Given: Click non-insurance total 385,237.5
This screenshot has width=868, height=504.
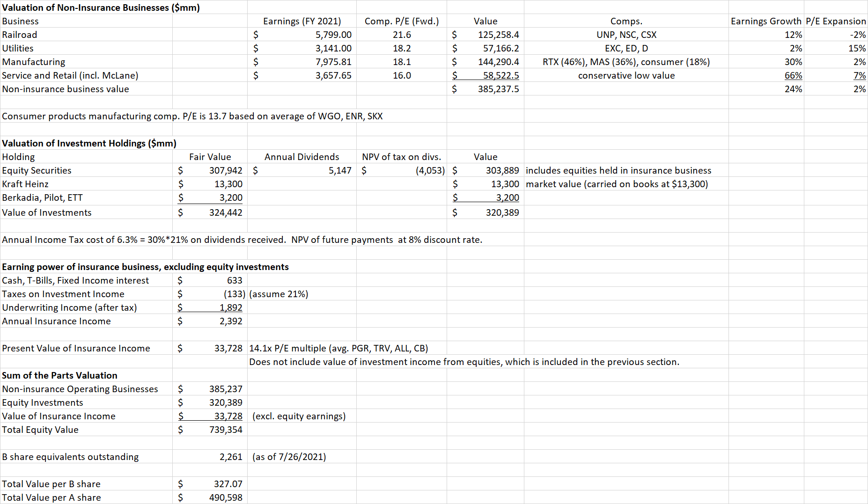Looking at the screenshot, I should (x=498, y=89).
